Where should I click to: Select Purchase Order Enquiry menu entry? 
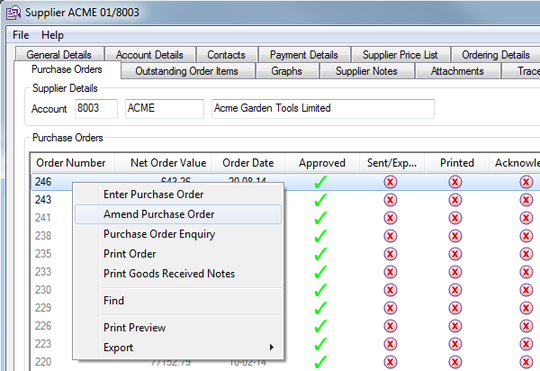(178, 234)
